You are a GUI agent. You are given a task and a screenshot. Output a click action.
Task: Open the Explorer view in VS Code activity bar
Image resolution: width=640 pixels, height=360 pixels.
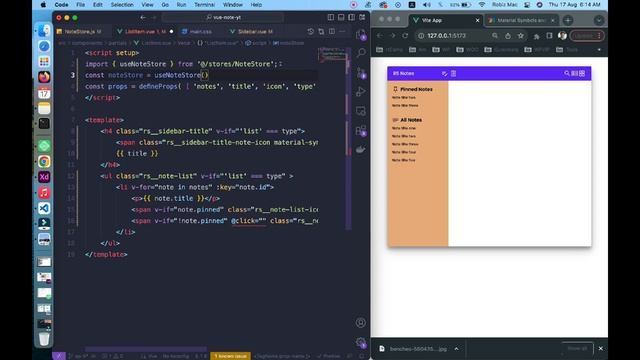click(x=361, y=34)
